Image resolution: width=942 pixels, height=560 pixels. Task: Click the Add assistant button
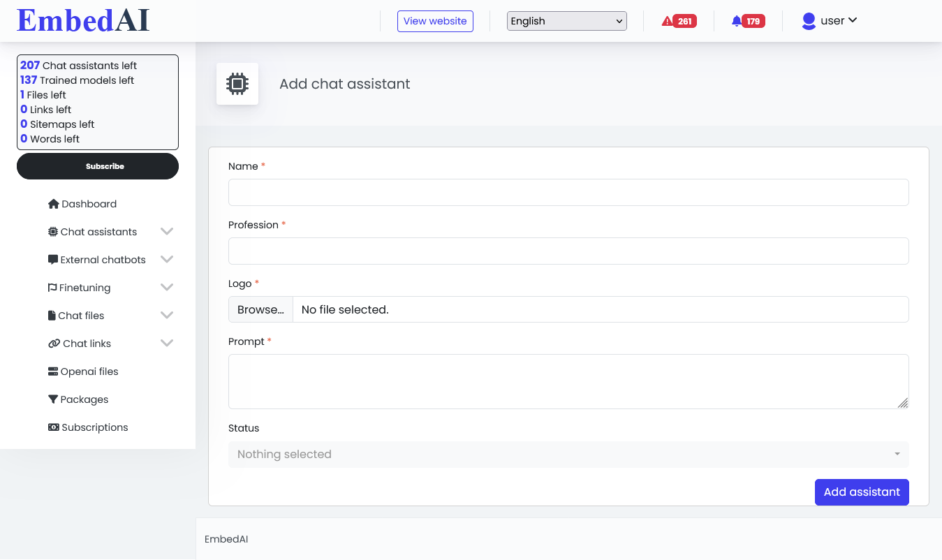pyautogui.click(x=862, y=492)
